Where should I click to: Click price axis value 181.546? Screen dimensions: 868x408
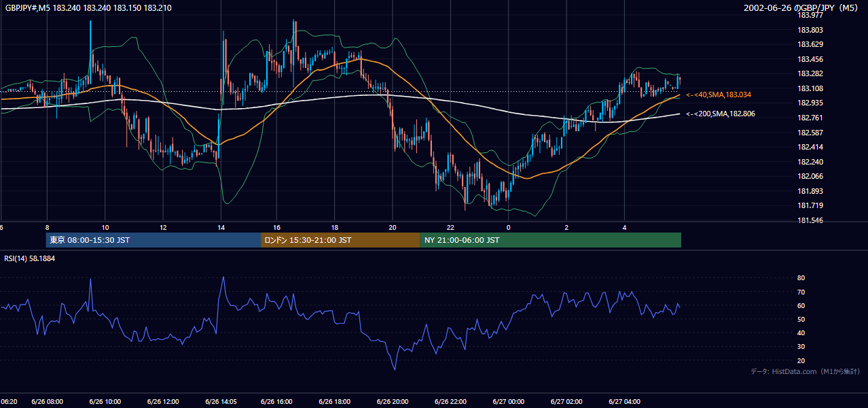pos(810,220)
